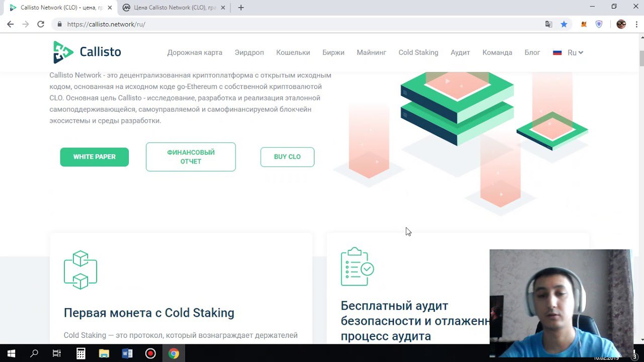Open Chrome profile avatar icon
The image size is (644, 362).
(621, 24)
